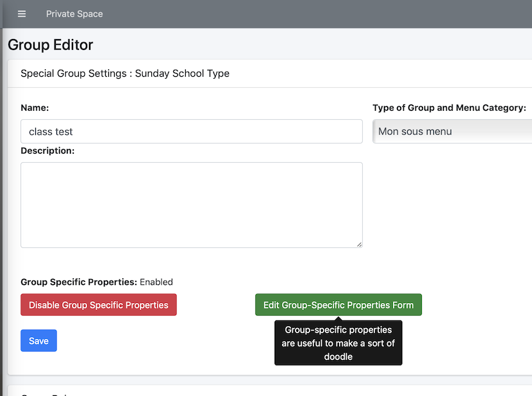Disable Group Specific Properties with red button
Screen dimensions: 532x396
pos(99,305)
